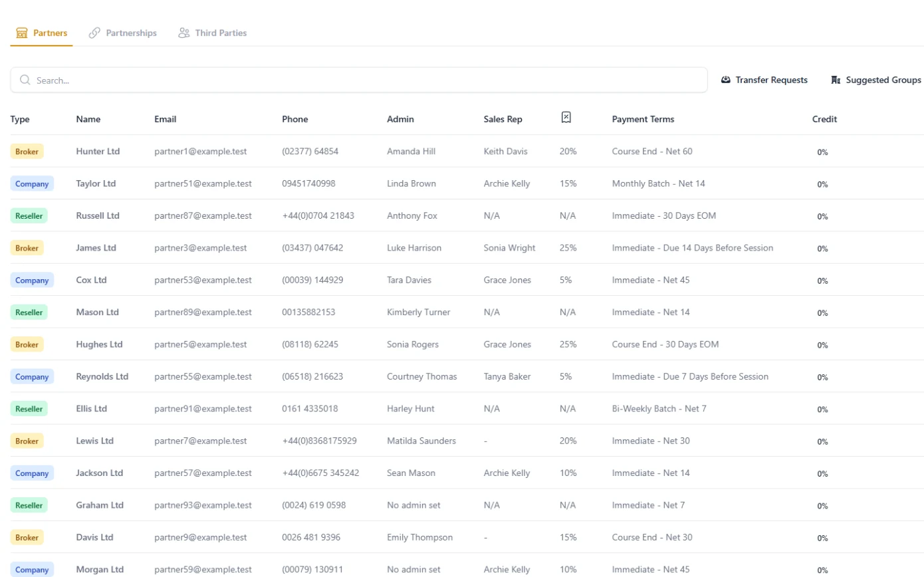The width and height of the screenshot is (924, 577).
Task: Open Suggested Groups
Action: pyautogui.click(x=876, y=80)
